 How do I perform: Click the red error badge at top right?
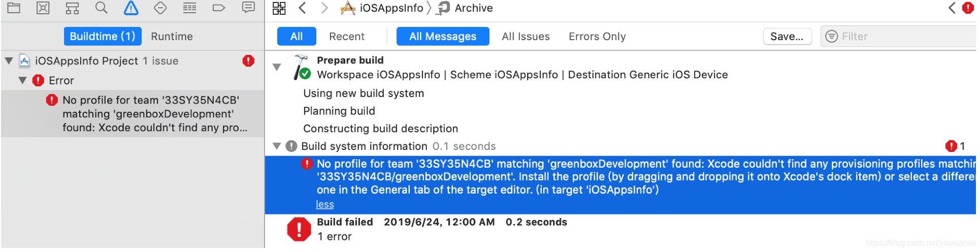point(968,8)
